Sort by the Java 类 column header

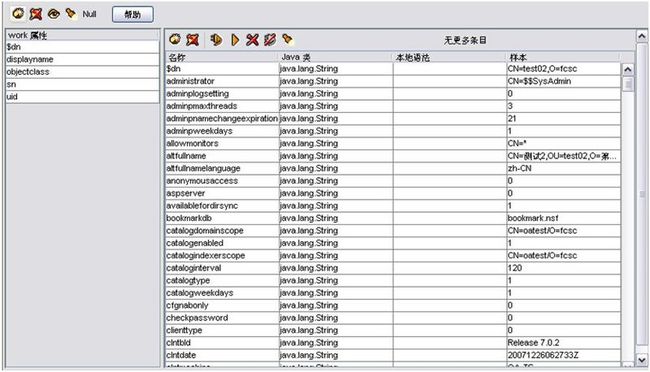336,57
